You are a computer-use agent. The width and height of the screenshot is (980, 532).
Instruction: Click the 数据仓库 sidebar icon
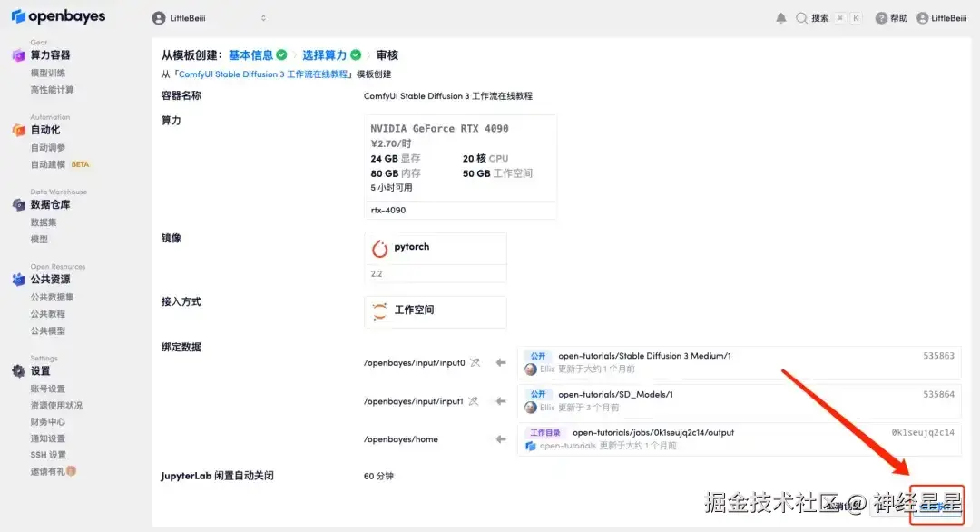pos(19,204)
